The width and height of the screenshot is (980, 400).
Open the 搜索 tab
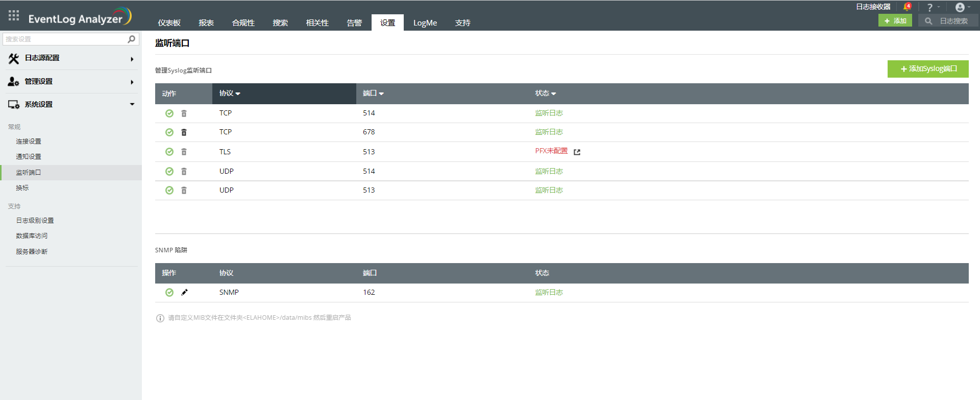(x=280, y=22)
